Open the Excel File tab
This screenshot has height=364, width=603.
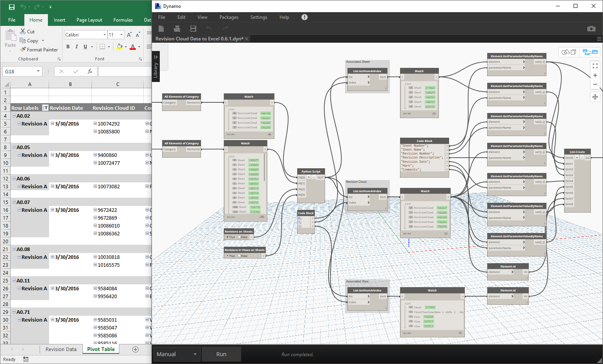tap(12, 20)
